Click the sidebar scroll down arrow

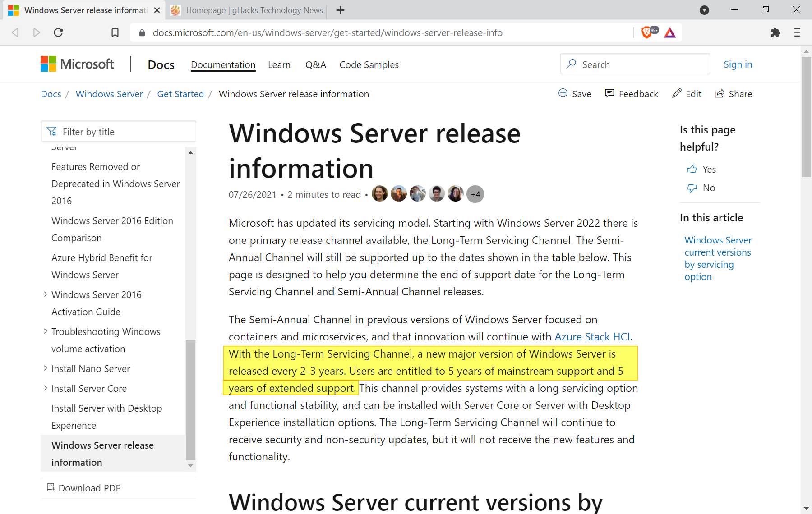tap(190, 466)
